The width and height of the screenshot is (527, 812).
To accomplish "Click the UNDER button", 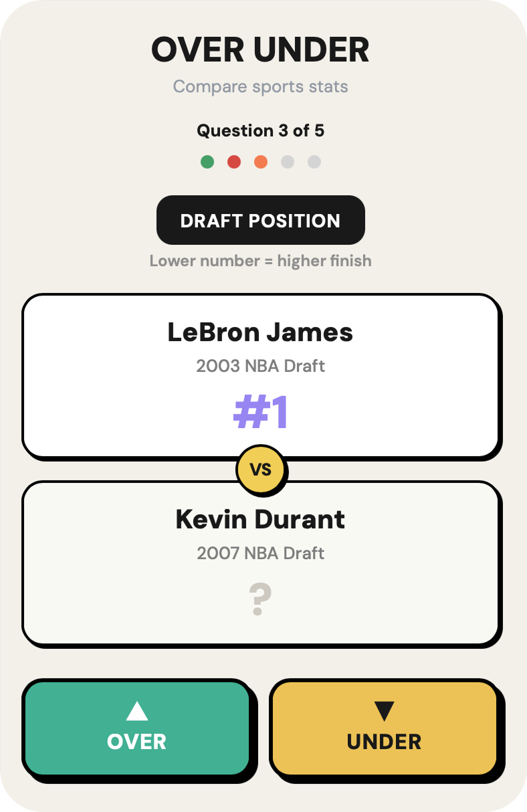I will [384, 728].
